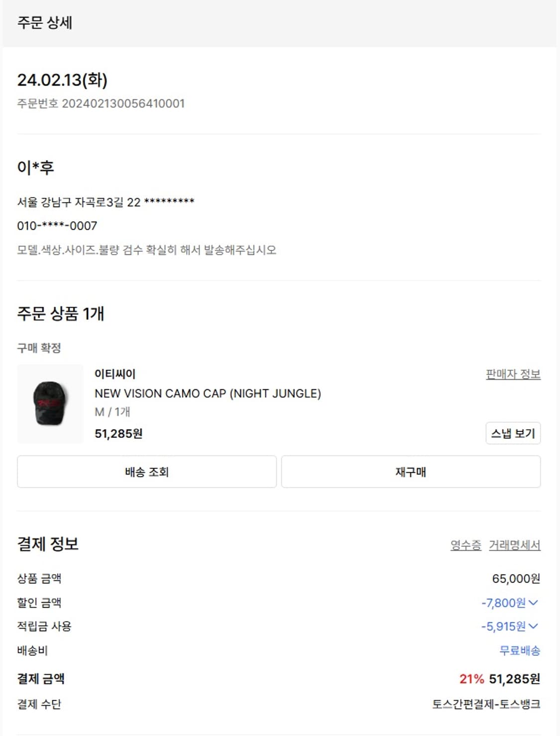560x736 pixels.
Task: Expand the discount amount chevron
Action: [x=534, y=603]
